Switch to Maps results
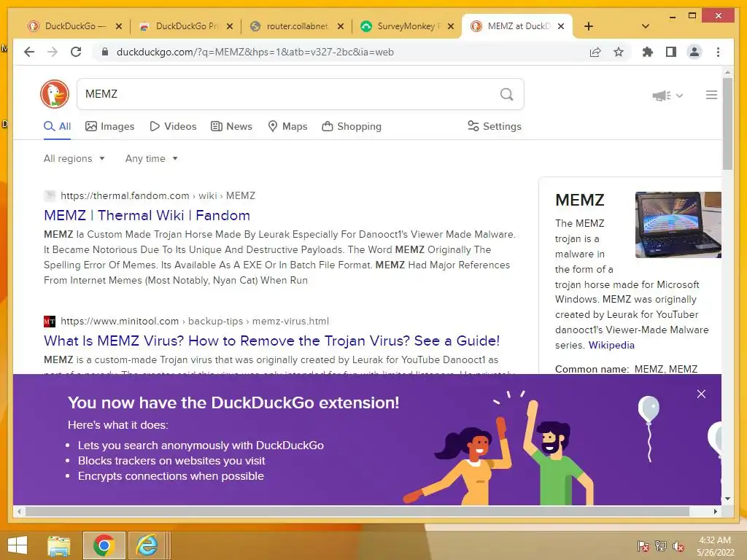Viewport: 747px width, 560px height. pos(287,126)
